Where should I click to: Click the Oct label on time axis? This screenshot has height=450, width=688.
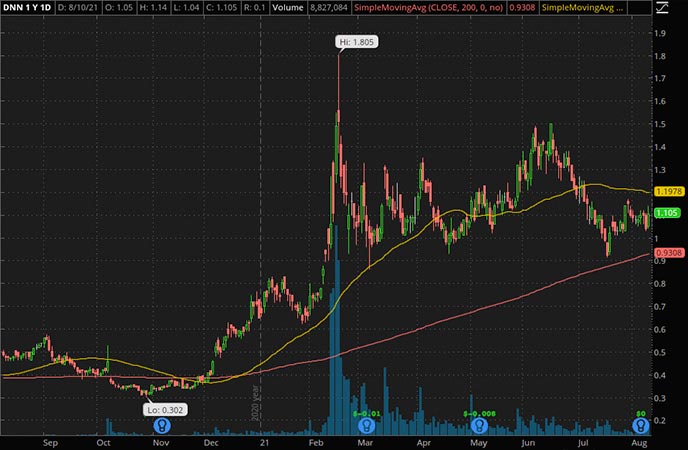pyautogui.click(x=103, y=443)
